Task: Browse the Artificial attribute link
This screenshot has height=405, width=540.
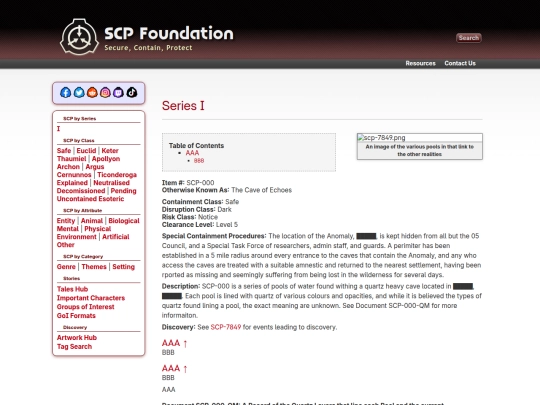Action: click(115, 237)
